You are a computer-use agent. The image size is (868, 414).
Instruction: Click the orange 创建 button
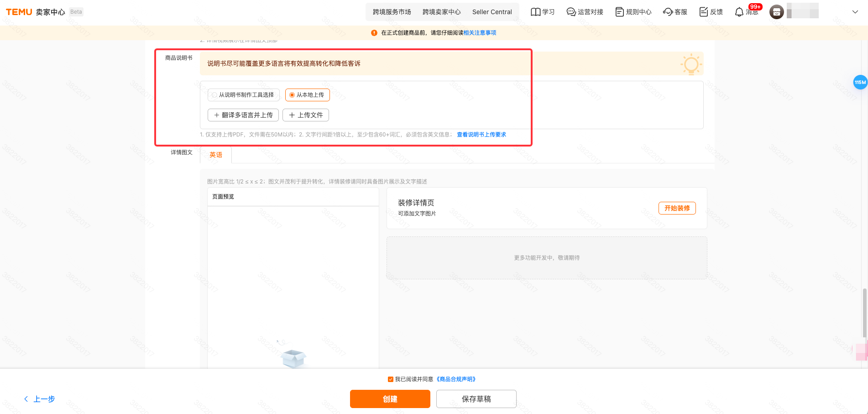[x=390, y=399]
